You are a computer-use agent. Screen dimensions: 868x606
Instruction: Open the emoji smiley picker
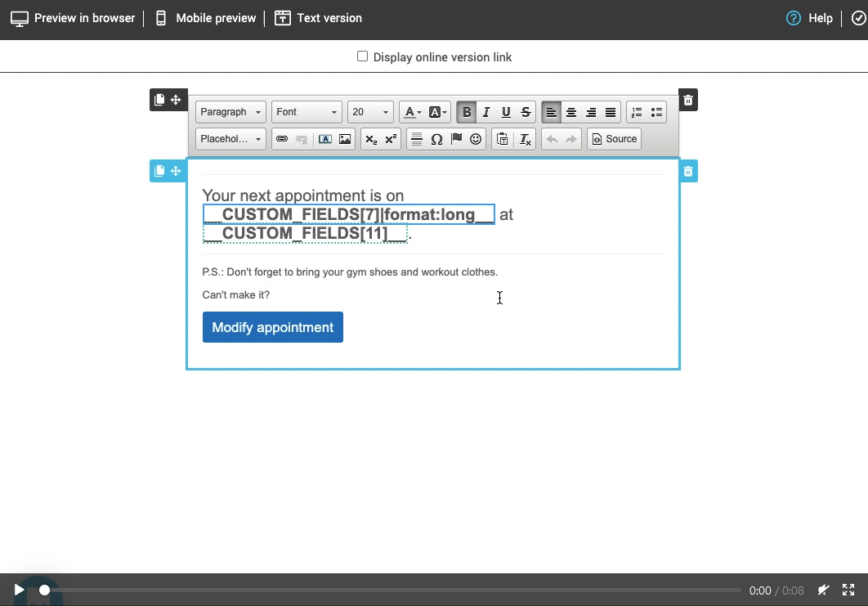476,139
